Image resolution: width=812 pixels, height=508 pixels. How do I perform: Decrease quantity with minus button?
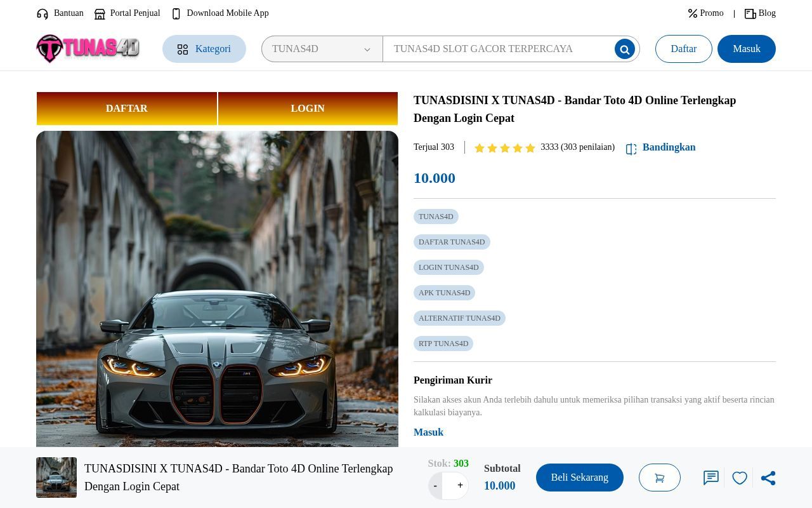coord(435,486)
